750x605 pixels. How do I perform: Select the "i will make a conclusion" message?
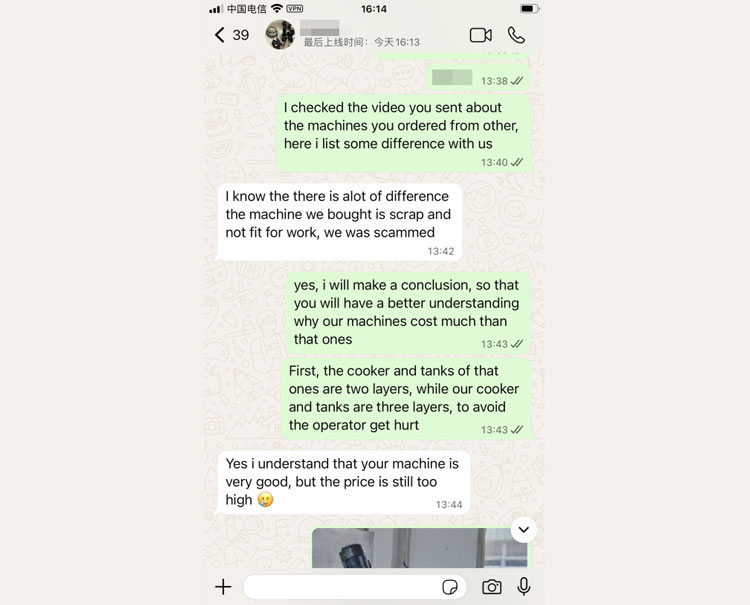tap(408, 313)
